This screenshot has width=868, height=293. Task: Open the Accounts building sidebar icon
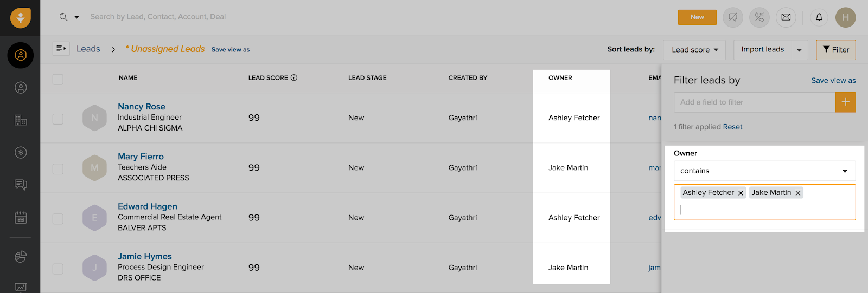click(x=21, y=120)
